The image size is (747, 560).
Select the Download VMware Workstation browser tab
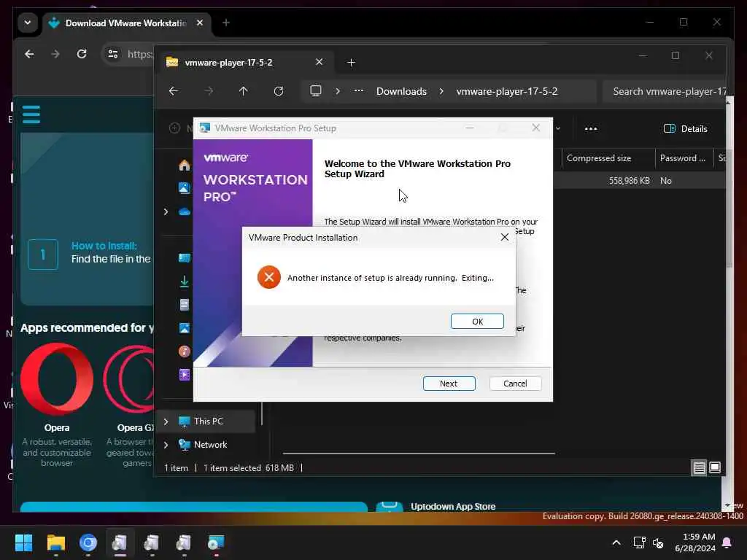pos(125,23)
